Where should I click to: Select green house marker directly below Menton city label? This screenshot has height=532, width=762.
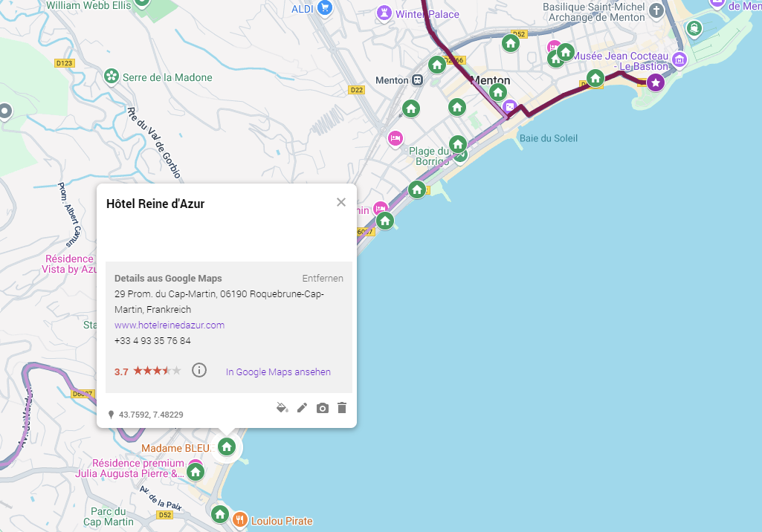click(x=497, y=92)
